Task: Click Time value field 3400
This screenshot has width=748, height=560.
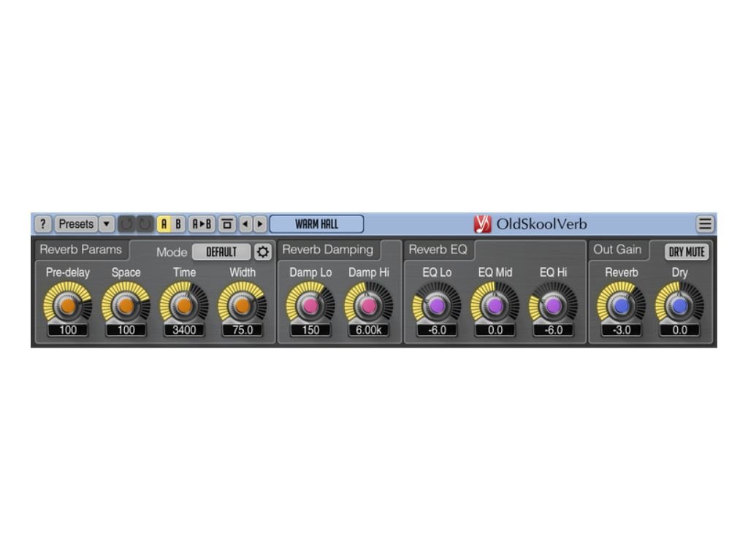Action: 184,329
